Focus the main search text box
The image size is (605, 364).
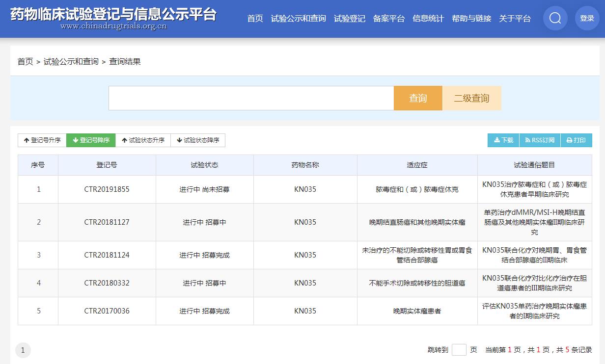251,98
